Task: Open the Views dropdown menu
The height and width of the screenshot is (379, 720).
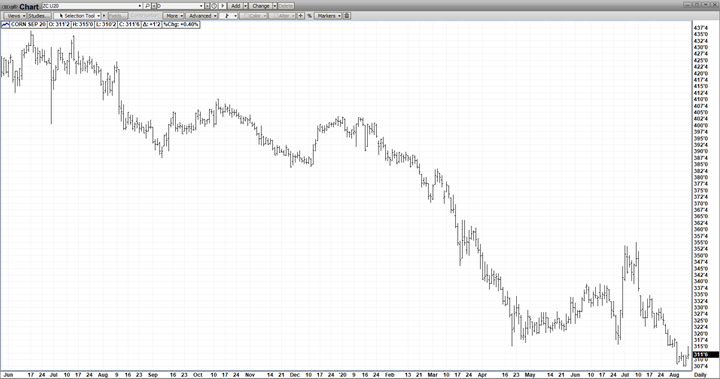Action: (x=15, y=16)
